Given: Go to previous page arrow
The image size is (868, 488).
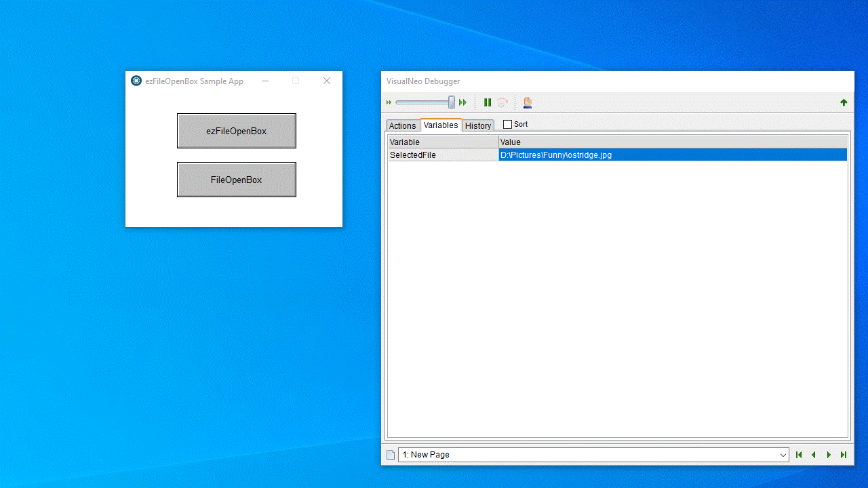Looking at the screenshot, I should click(814, 455).
